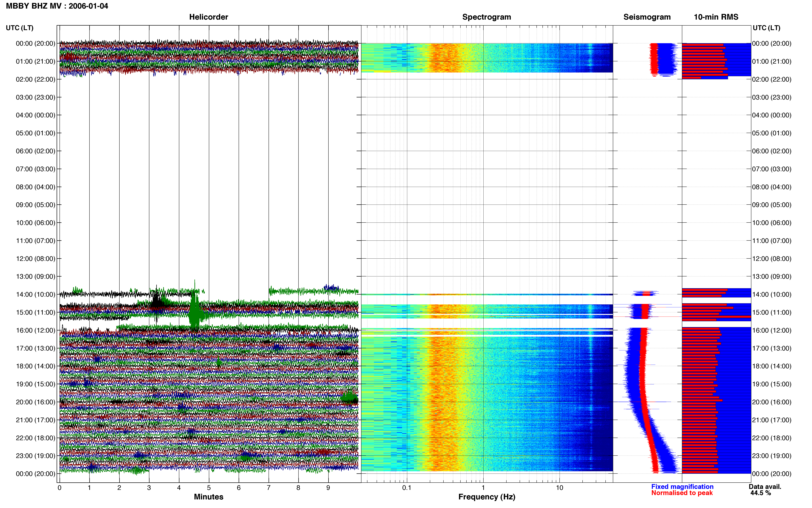
Task: Select the 'Seismogram' panel heading
Action: 647,17
